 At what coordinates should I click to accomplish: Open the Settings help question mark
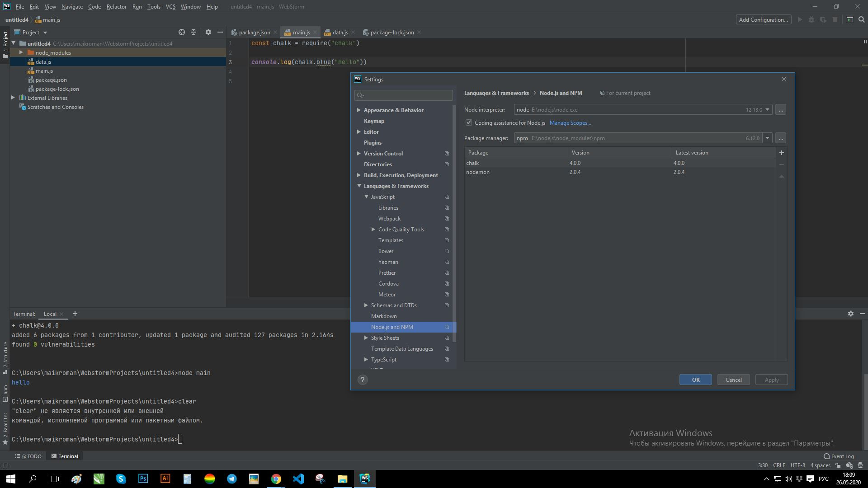(x=363, y=380)
